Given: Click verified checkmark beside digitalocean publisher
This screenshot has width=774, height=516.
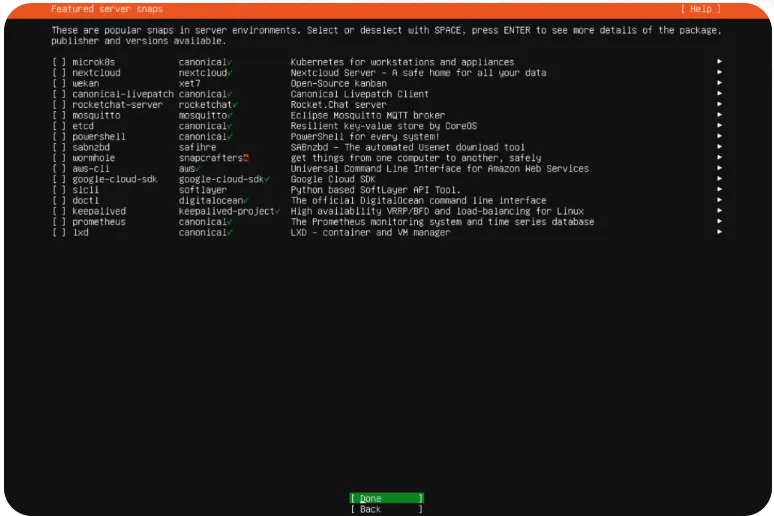Looking at the screenshot, I should tap(246, 200).
